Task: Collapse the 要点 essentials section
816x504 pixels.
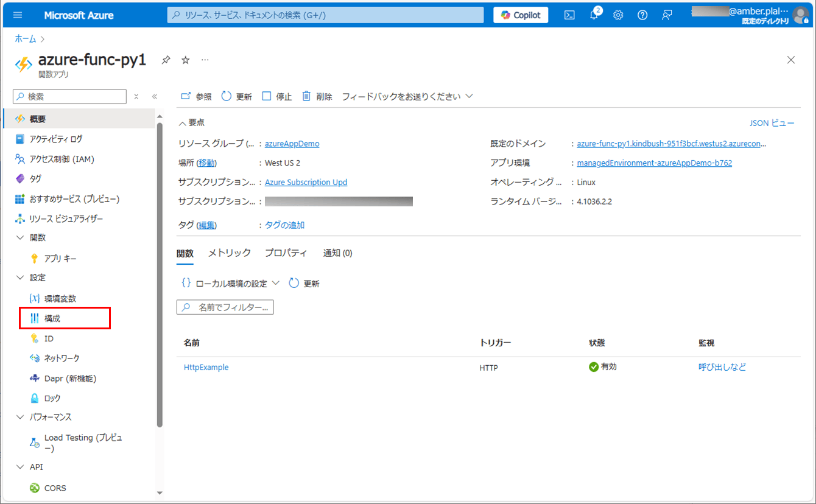Action: coord(191,122)
